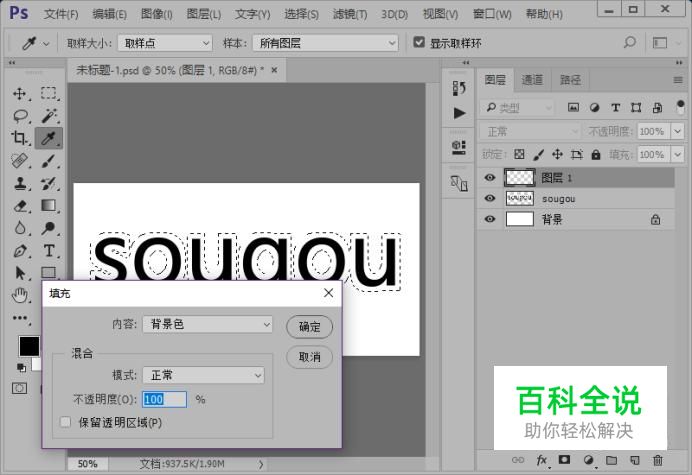The width and height of the screenshot is (692, 475).
Task: Click lock transparent pixels icon
Action: (519, 154)
